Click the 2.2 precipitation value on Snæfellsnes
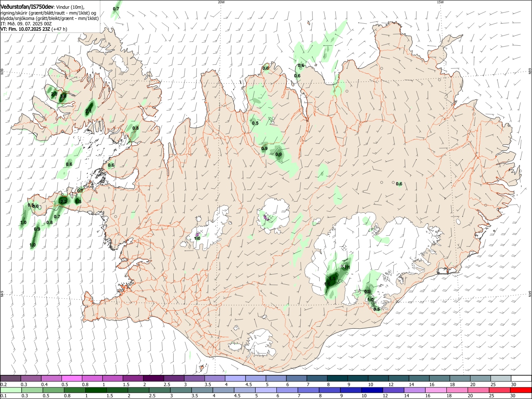Screen dimensions: 532x399 [63, 201]
